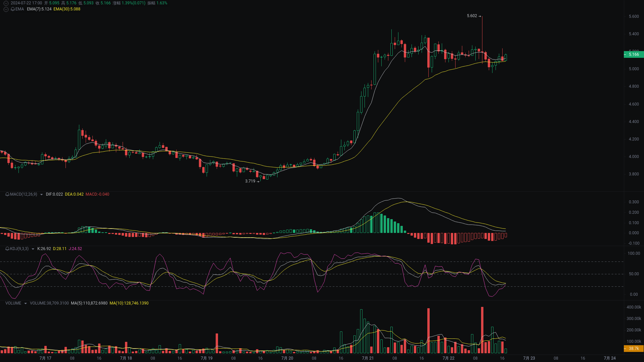Click the VOLUME indicator label
The width and height of the screenshot is (644, 362).
pyautogui.click(x=13, y=303)
